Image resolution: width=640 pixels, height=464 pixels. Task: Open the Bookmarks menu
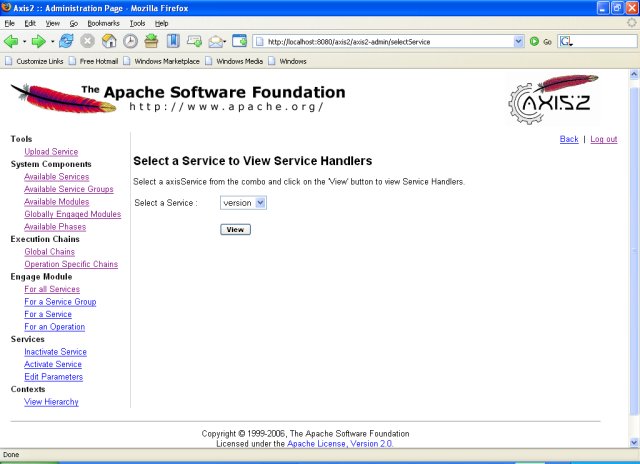[103, 23]
